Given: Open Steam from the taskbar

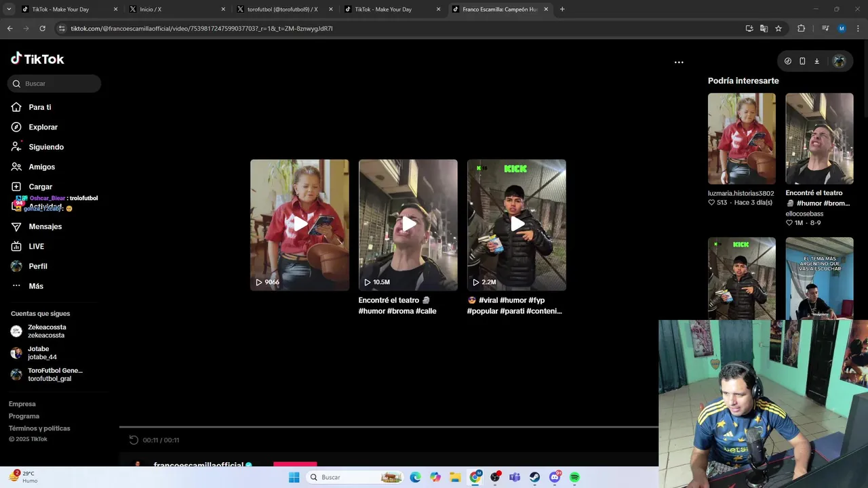Looking at the screenshot, I should tap(535, 477).
